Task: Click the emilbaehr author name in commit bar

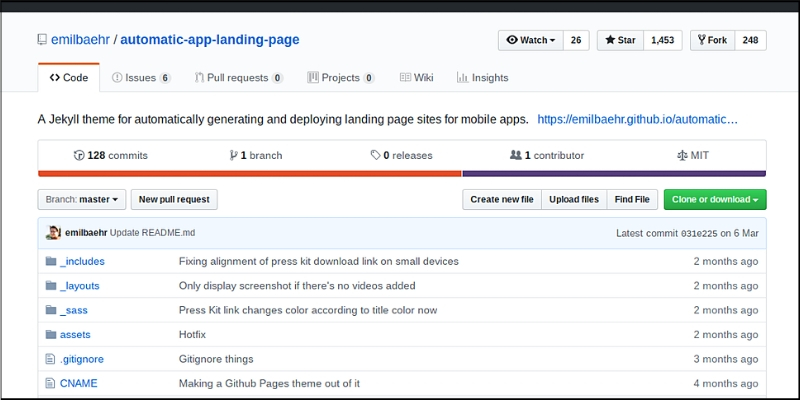Action: click(x=86, y=233)
